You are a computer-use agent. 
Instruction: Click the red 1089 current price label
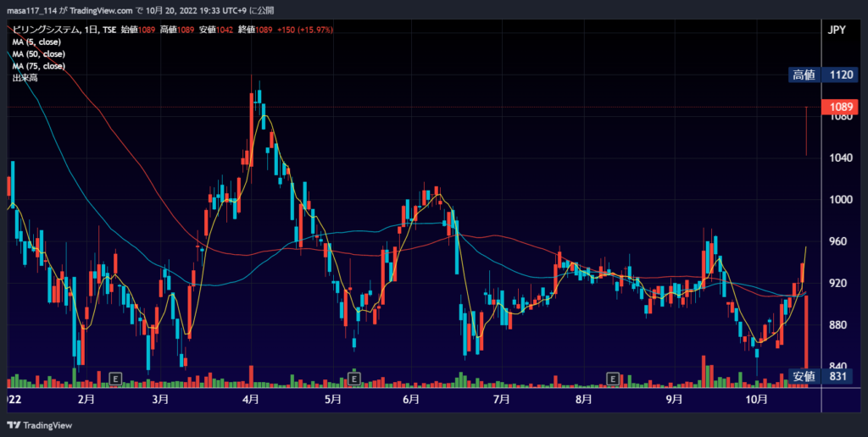[x=840, y=107]
